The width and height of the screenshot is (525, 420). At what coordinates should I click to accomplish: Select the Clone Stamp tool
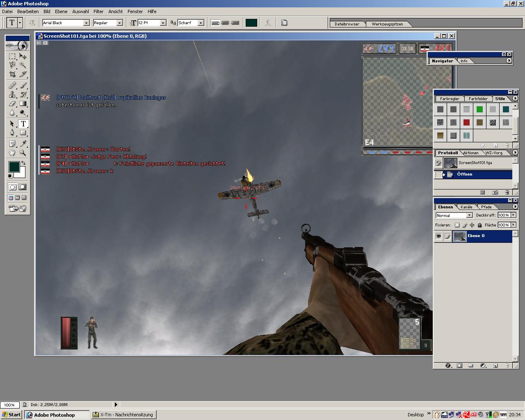(x=12, y=94)
